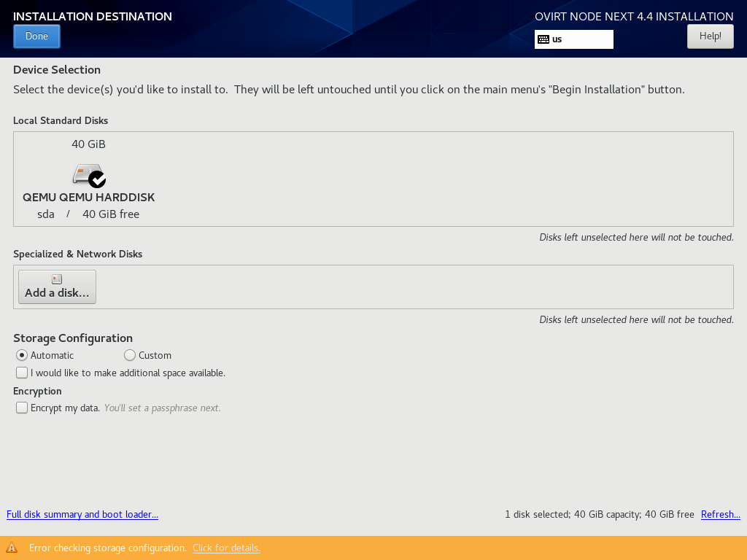Tick the Encrypt my data checkbox
The width and height of the screenshot is (747, 560).
point(22,408)
